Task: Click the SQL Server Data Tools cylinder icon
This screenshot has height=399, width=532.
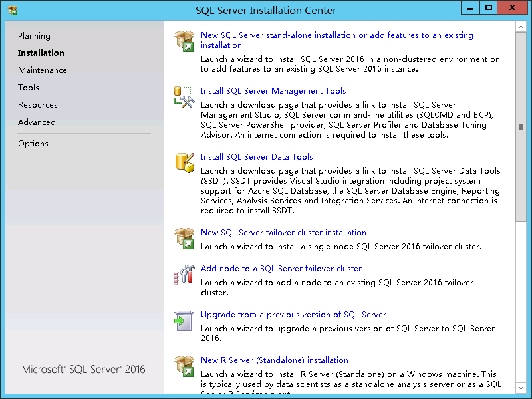Action: point(185,162)
